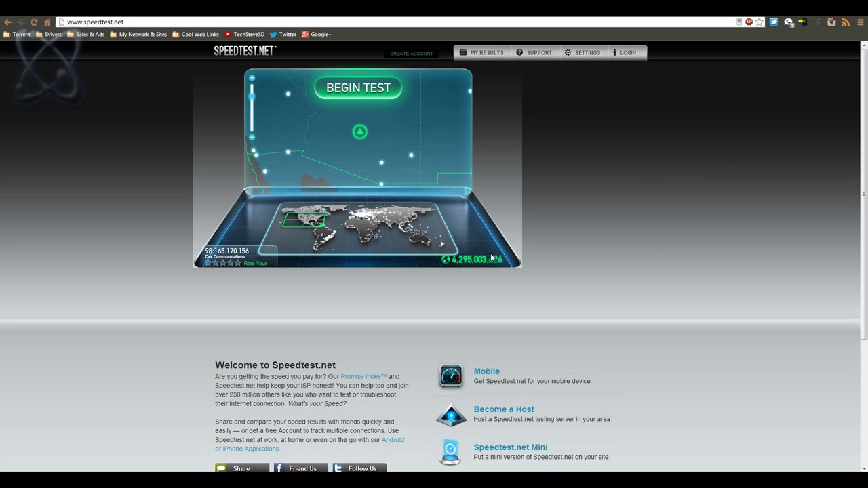Open the blue Twitter extension icon
The width and height of the screenshot is (868, 488).
tap(774, 22)
